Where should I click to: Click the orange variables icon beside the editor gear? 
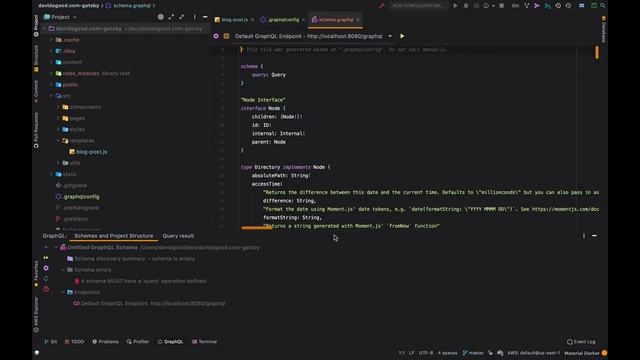[x=226, y=36]
